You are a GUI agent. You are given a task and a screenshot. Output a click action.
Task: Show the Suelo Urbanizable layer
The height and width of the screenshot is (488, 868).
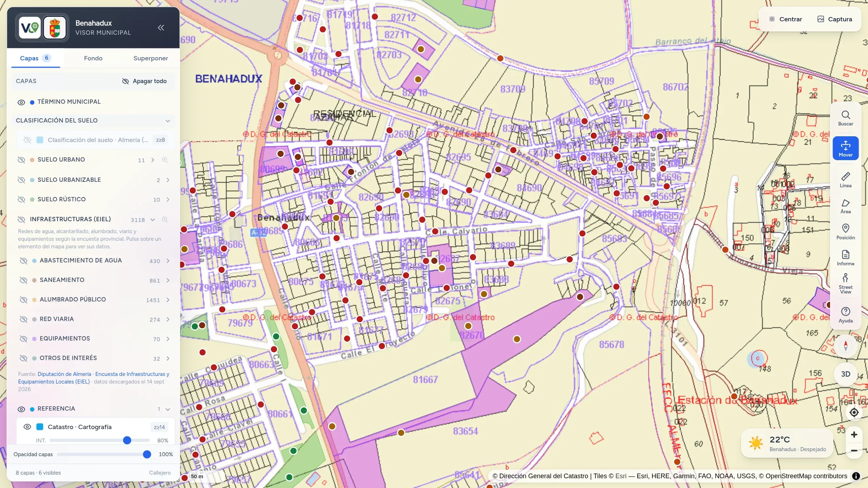(21, 180)
